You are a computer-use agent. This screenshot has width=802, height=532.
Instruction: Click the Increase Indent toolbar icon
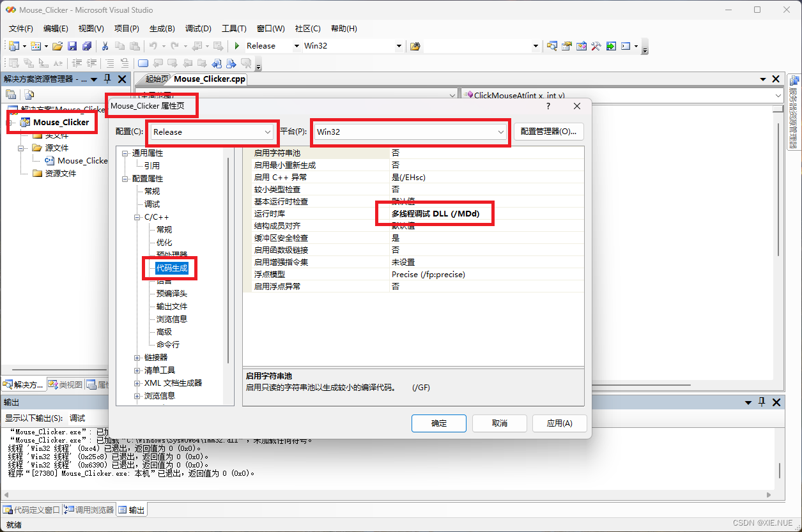tap(91, 63)
